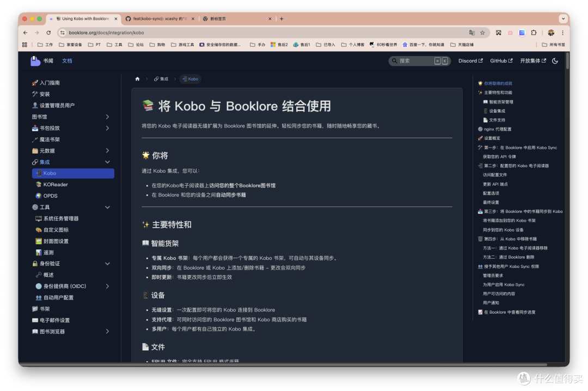
Task: Close the 'Using Kobo with Booklore' tab
Action: coord(116,19)
